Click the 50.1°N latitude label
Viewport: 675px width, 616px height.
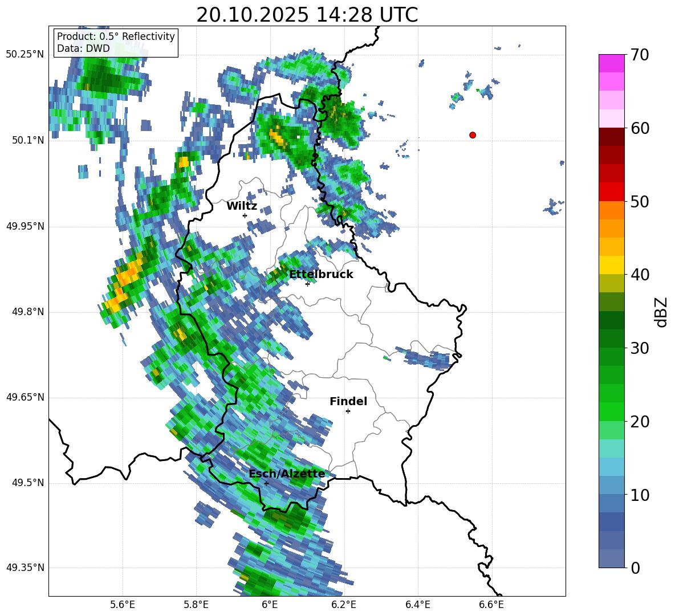pyautogui.click(x=27, y=140)
